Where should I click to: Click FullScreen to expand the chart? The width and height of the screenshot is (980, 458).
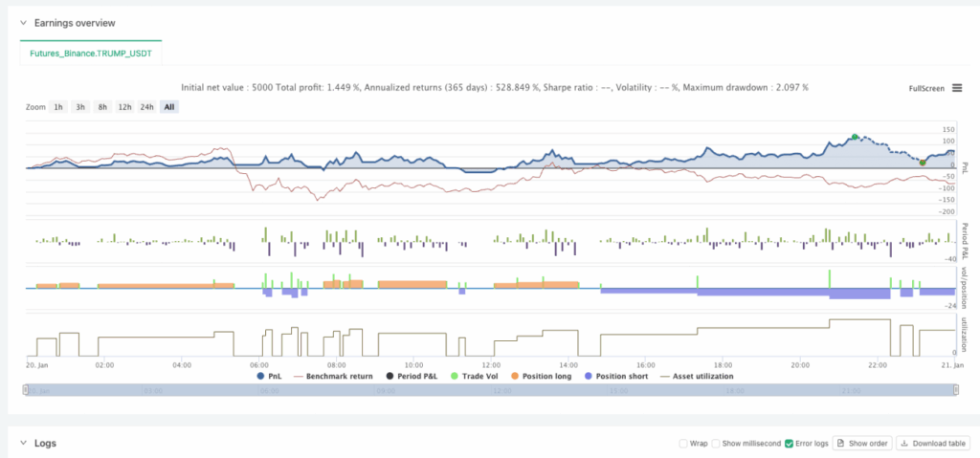tap(927, 88)
